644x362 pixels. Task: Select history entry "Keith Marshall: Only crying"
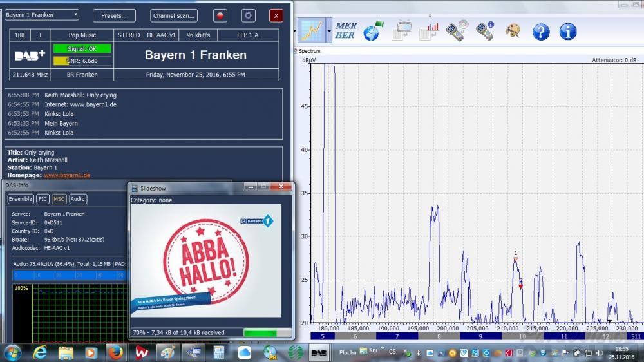(80, 95)
